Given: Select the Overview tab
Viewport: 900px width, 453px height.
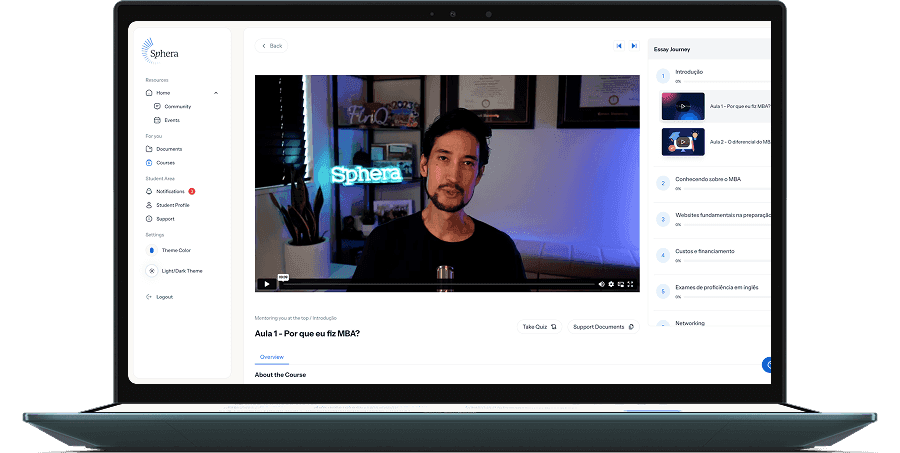Looking at the screenshot, I should pyautogui.click(x=271, y=357).
